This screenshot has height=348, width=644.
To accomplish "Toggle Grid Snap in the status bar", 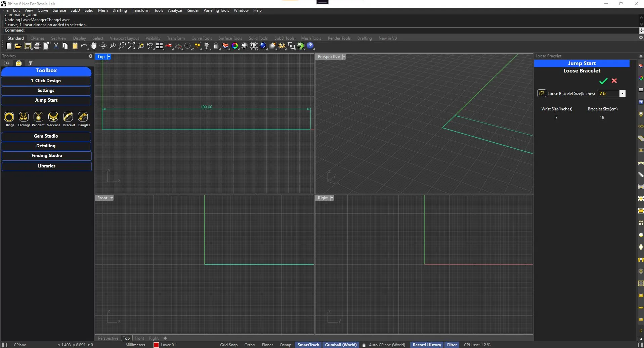I will coord(228,345).
